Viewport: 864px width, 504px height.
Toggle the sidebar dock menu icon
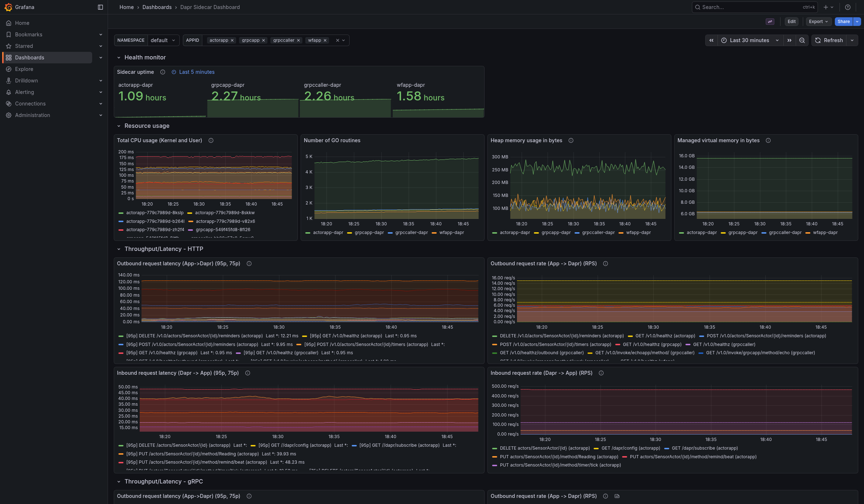pos(100,7)
